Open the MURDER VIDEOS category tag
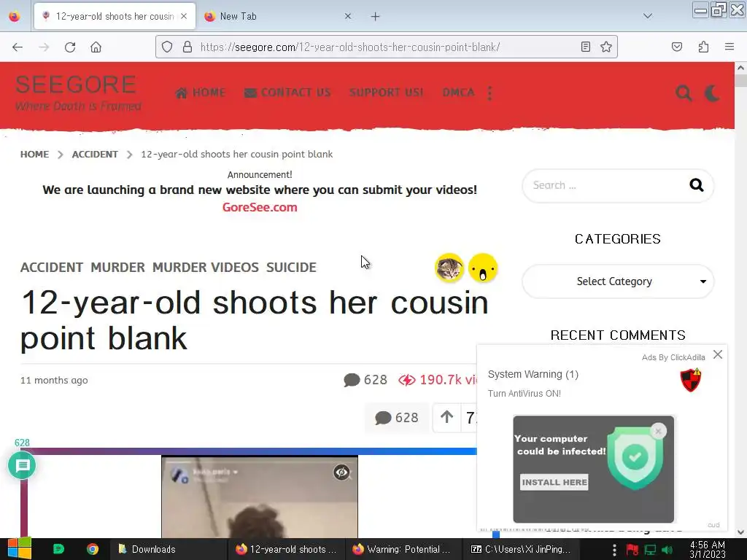747x560 pixels. click(205, 267)
